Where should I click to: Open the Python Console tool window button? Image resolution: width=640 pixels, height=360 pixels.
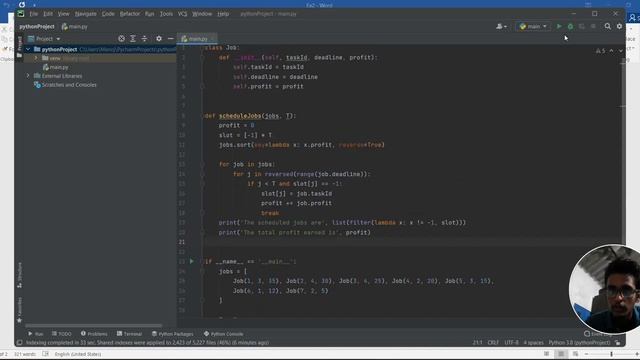point(224,334)
